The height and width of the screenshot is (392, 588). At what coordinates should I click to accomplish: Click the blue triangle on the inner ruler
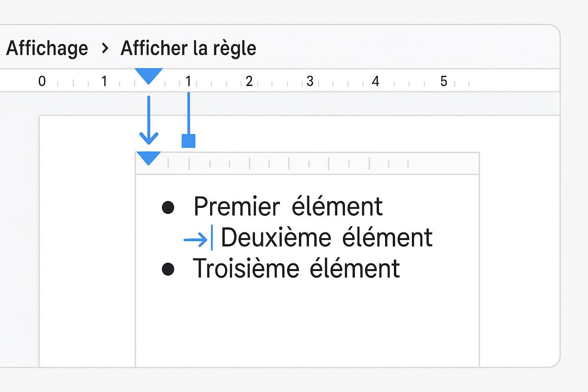point(149,157)
